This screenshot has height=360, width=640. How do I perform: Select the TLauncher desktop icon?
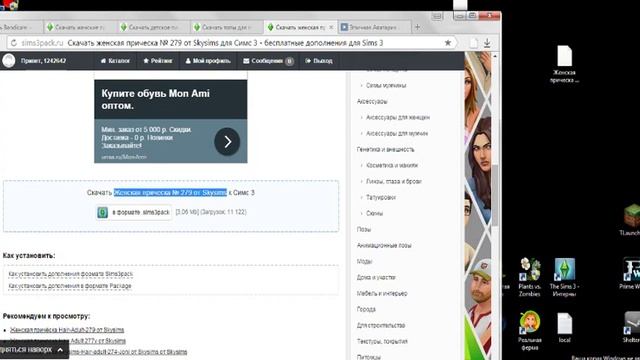(631, 221)
